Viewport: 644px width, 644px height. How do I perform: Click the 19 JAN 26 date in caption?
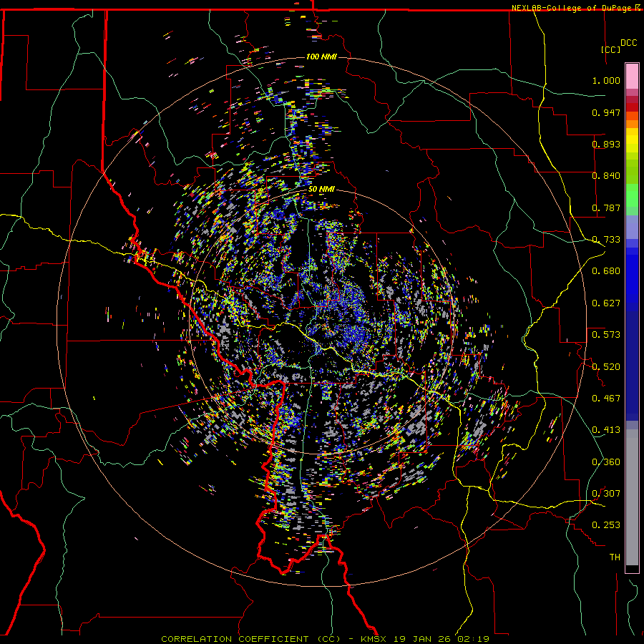point(422,639)
